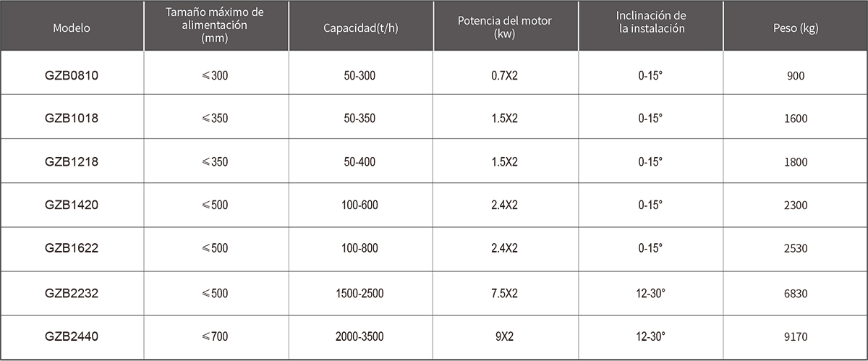
Task: Click the Modelo column header
Action: 72,28
